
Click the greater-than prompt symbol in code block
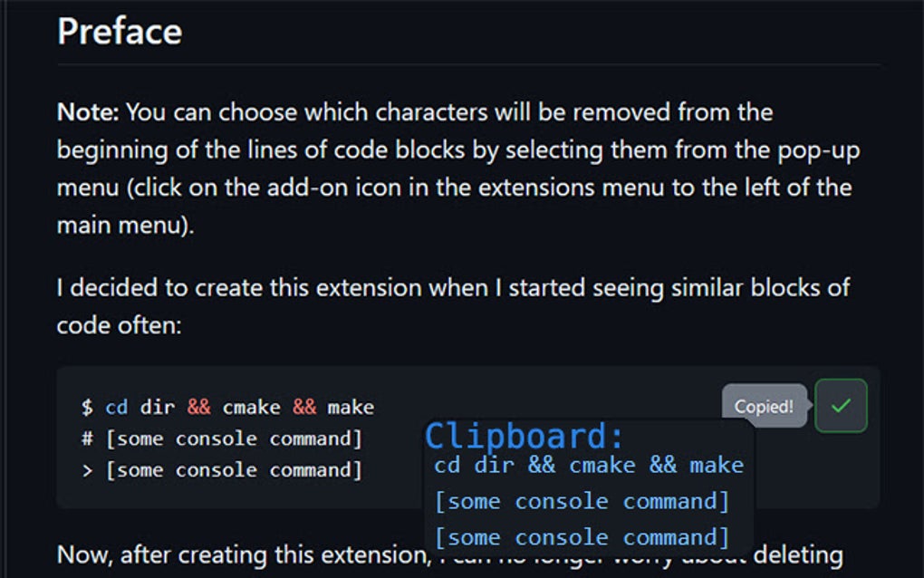87,470
